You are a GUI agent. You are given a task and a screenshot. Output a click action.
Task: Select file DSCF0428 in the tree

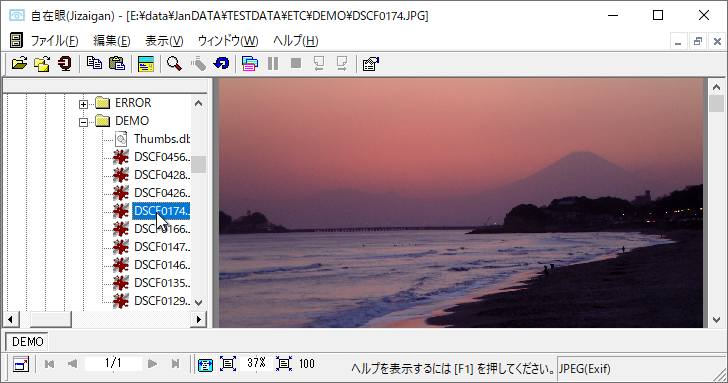tap(162, 175)
